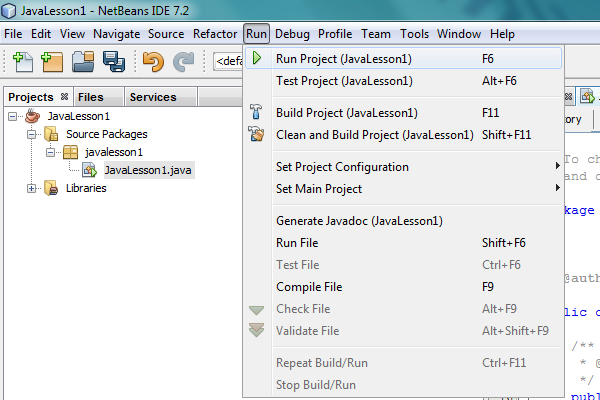Click the green Run Project play icon
Viewport: 600px width, 400px height.
click(257, 58)
